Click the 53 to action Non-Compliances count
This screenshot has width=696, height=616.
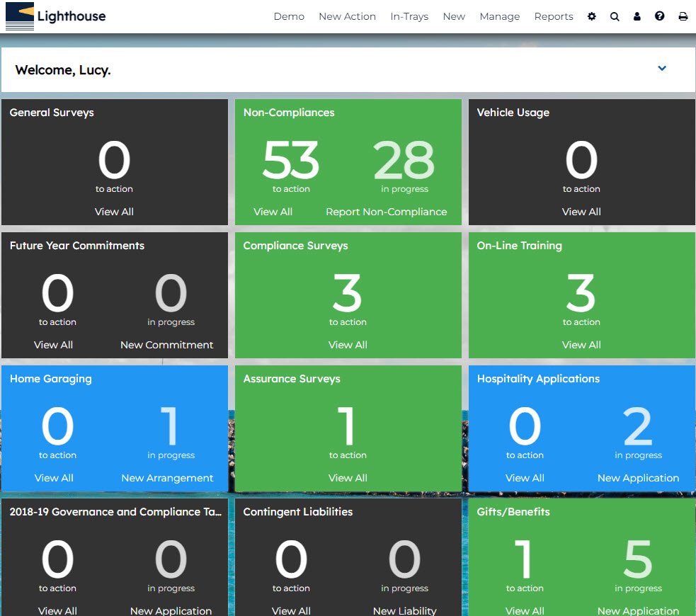(291, 161)
